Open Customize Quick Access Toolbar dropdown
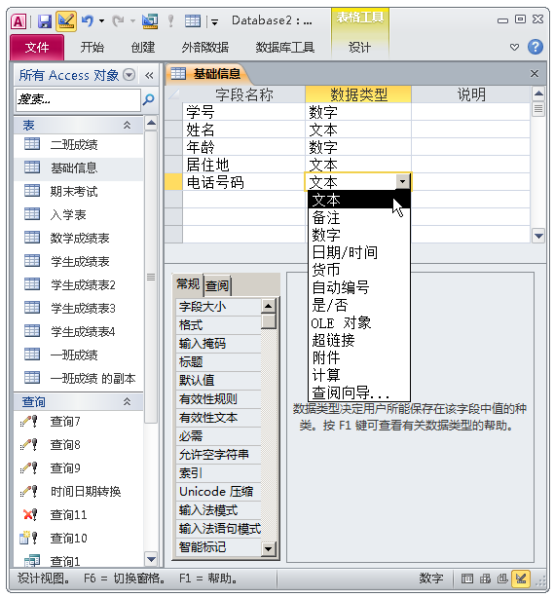Screen dimensions: 554x597 [x=214, y=22]
